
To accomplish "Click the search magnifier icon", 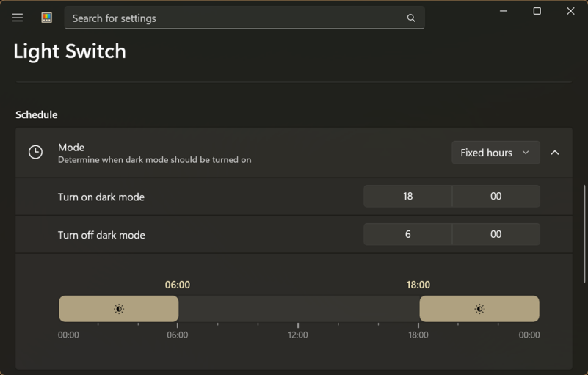I will coord(411,18).
